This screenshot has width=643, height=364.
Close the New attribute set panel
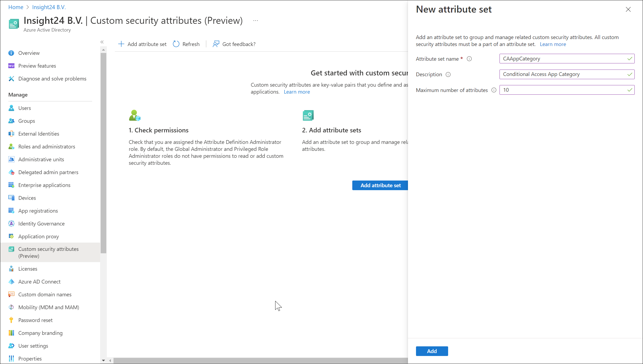[628, 10]
